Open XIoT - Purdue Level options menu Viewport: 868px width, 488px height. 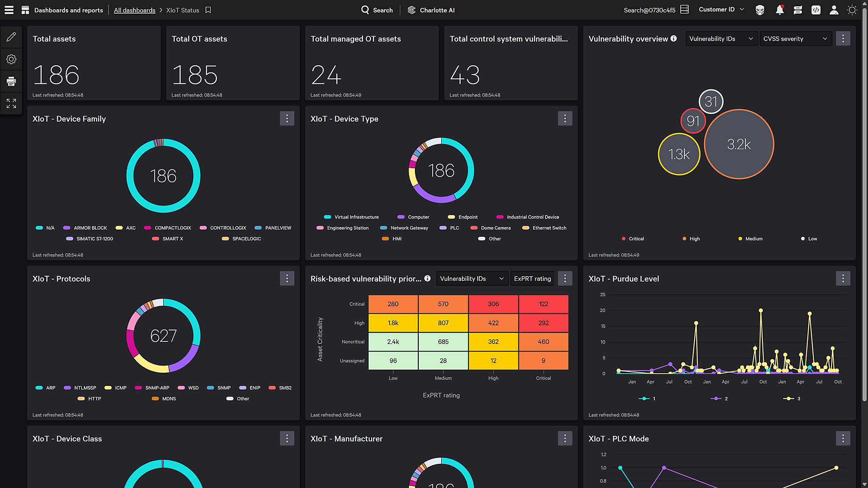(x=843, y=278)
